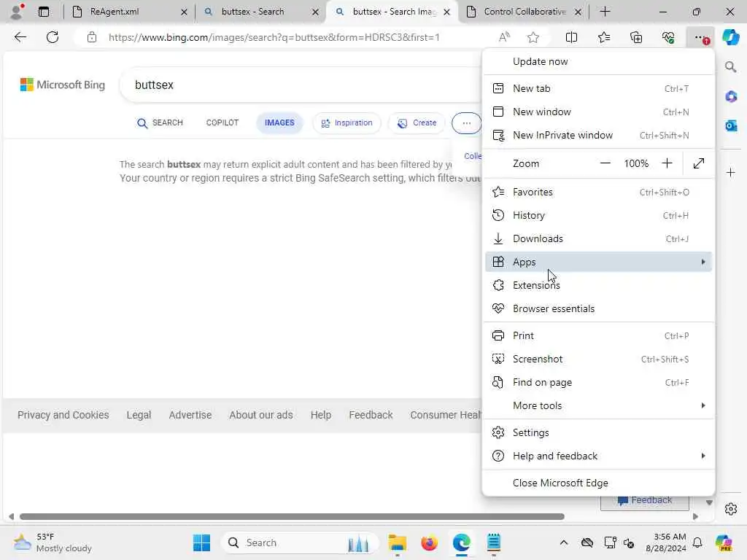The width and height of the screenshot is (747, 560).
Task: Show hidden system tray icons
Action: (x=564, y=542)
